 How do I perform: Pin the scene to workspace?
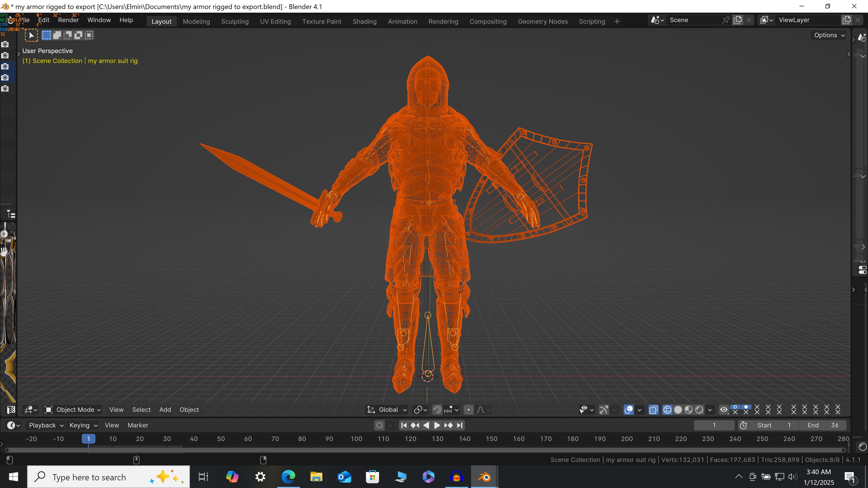click(726, 20)
